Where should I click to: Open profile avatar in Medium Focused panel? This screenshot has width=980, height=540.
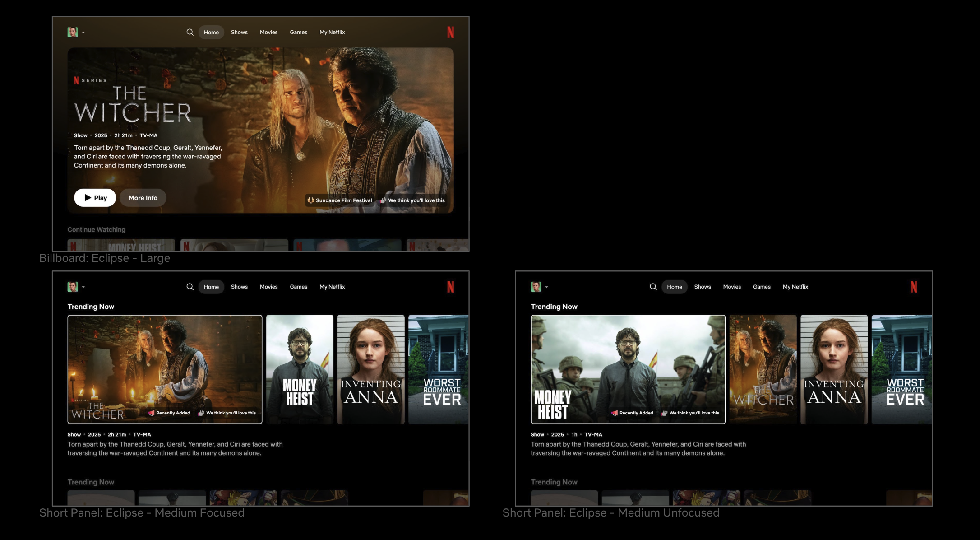(x=73, y=287)
